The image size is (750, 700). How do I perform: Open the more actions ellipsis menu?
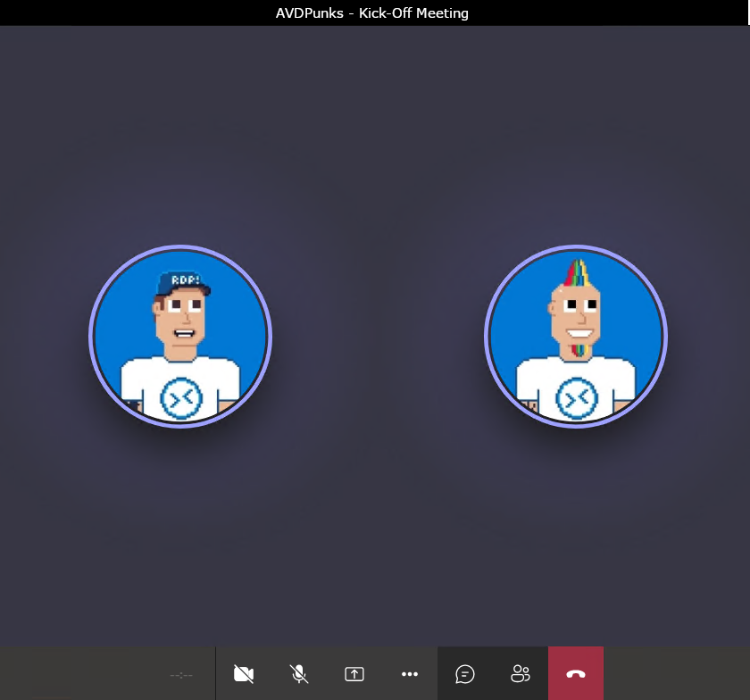pos(410,674)
